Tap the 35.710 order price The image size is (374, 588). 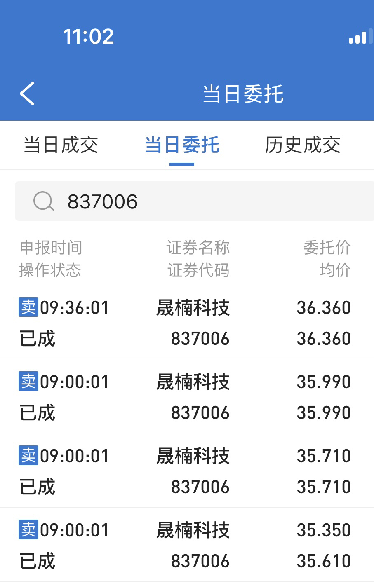324,456
